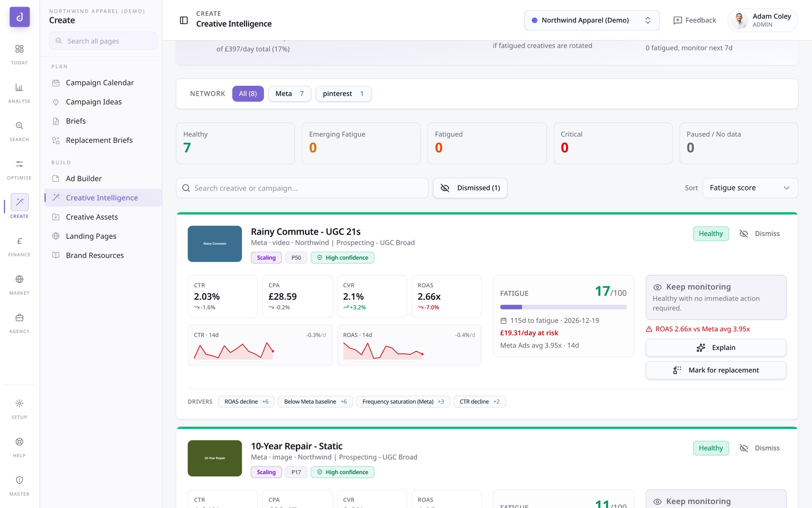Open the Northwind Apparel account switcher
Image resolution: width=812 pixels, height=508 pixels.
(592, 20)
